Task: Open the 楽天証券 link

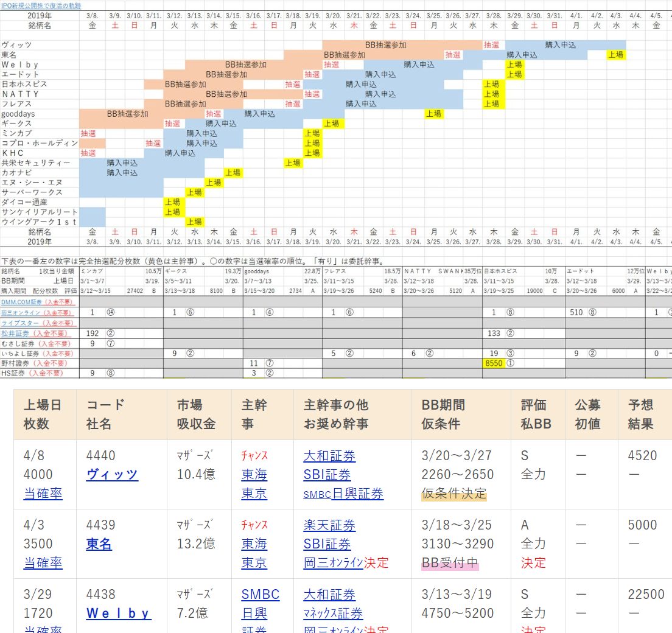Action: pos(329,525)
